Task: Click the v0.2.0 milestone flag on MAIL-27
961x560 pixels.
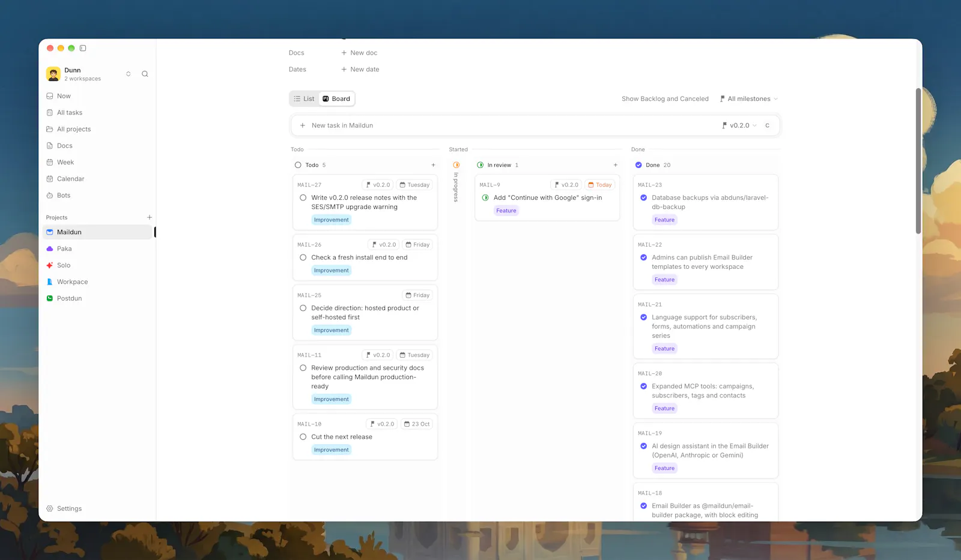Action: click(378, 185)
